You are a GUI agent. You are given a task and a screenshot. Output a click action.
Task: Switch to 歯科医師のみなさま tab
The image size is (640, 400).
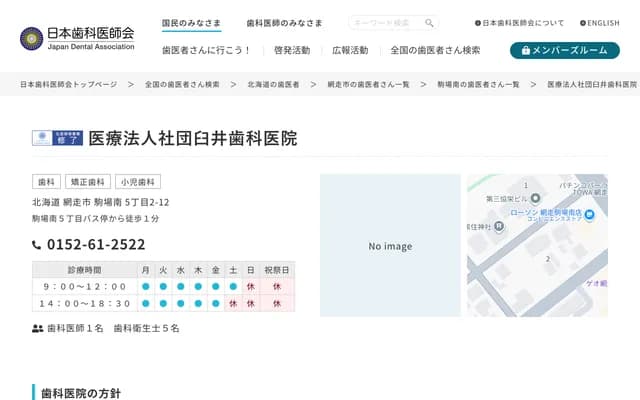point(284,23)
